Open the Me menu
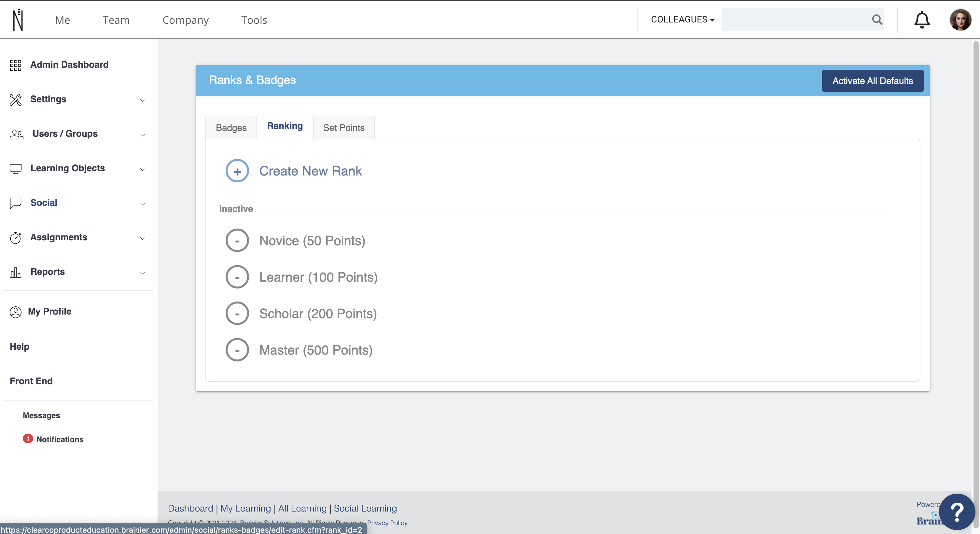This screenshot has width=980, height=534. pos(63,20)
